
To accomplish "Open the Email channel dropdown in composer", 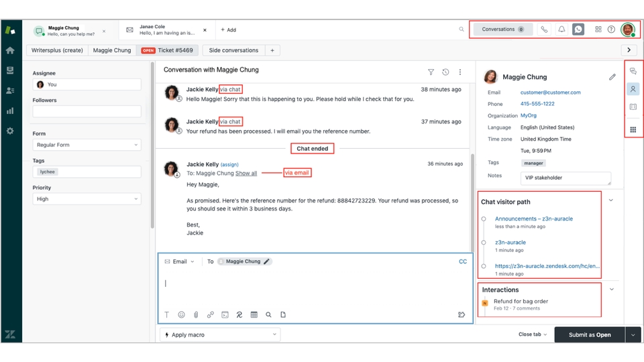I will tap(180, 261).
